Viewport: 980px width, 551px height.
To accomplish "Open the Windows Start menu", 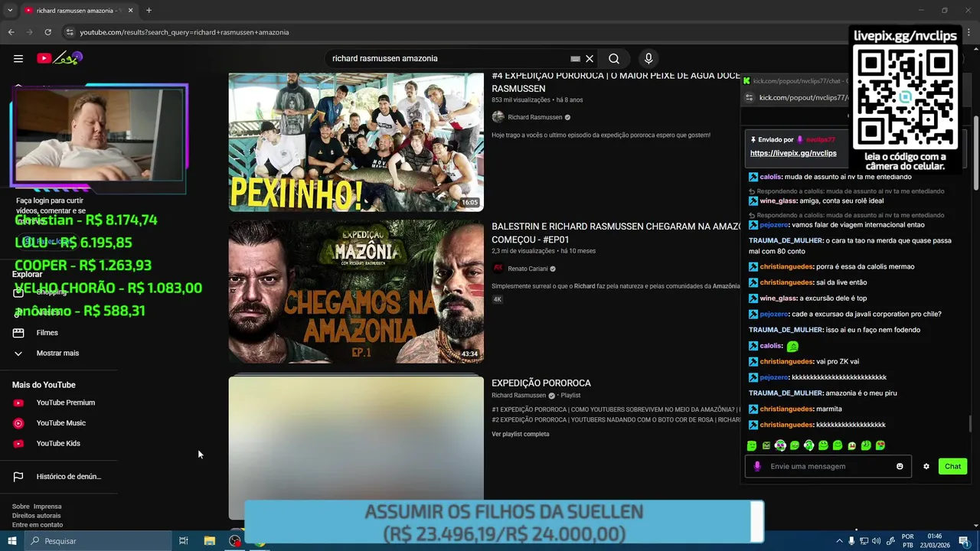I will [11, 541].
